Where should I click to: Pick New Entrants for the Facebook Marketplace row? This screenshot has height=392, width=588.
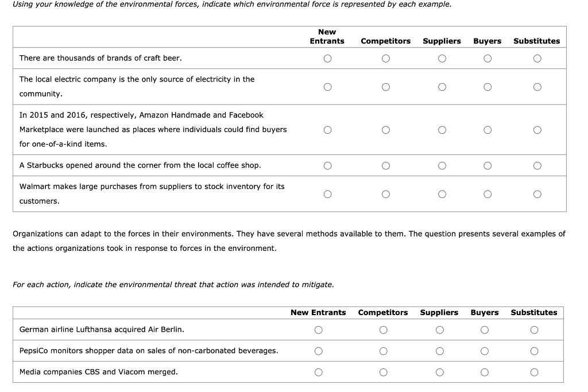327,130
